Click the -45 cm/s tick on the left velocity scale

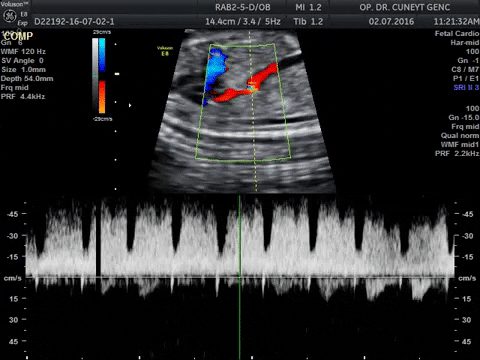point(13,214)
